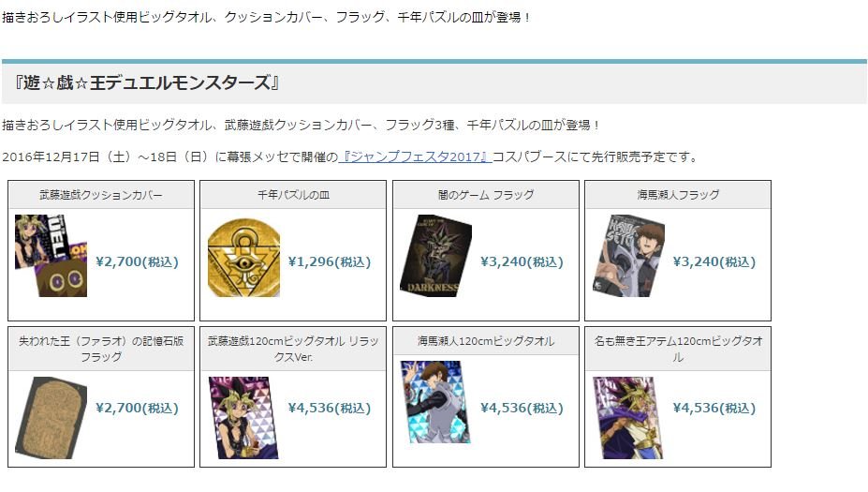Screen dimensions: 868x492
Task: Select the 海馬瀬人フラッグ title header
Action: tap(678, 195)
